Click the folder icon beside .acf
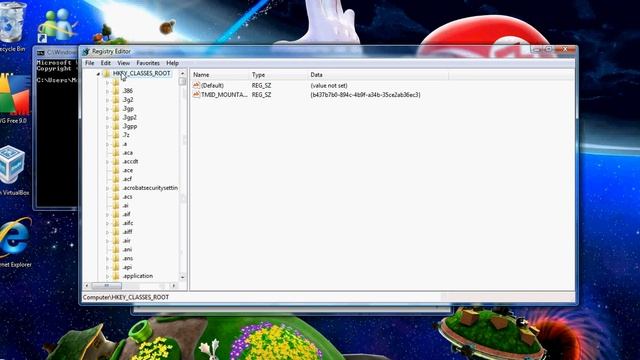Viewport: 640px width, 360px height. [116, 179]
